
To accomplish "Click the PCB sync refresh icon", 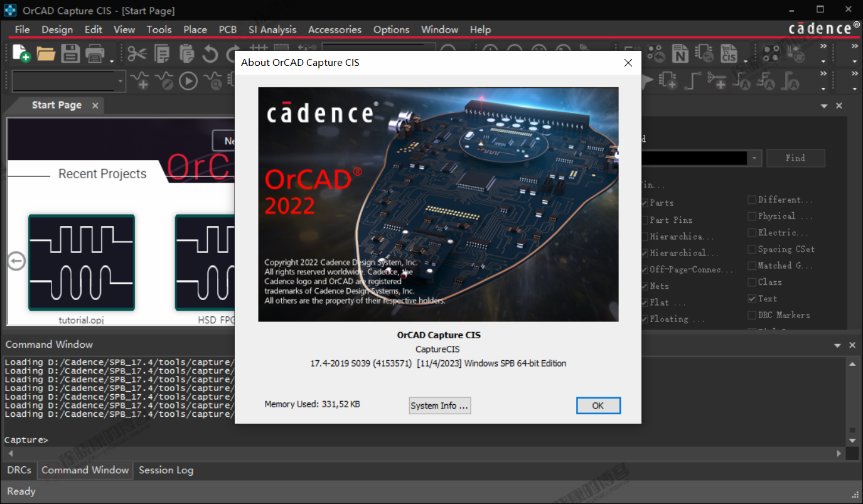I will tap(795, 53).
